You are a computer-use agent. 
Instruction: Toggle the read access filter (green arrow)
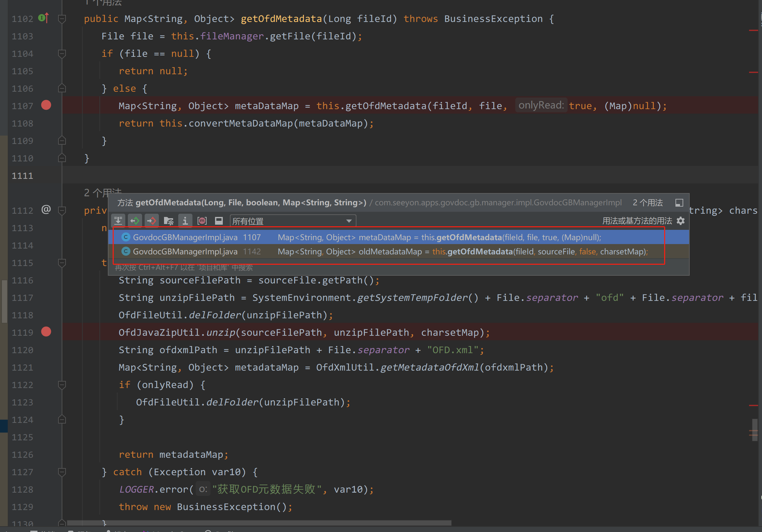tap(135, 221)
